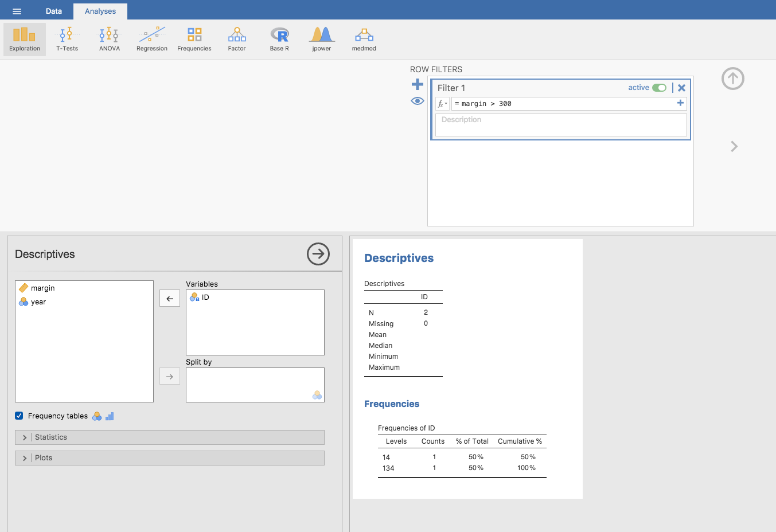The width and height of the screenshot is (776, 532).
Task: Select the margin variable
Action: [x=84, y=288]
